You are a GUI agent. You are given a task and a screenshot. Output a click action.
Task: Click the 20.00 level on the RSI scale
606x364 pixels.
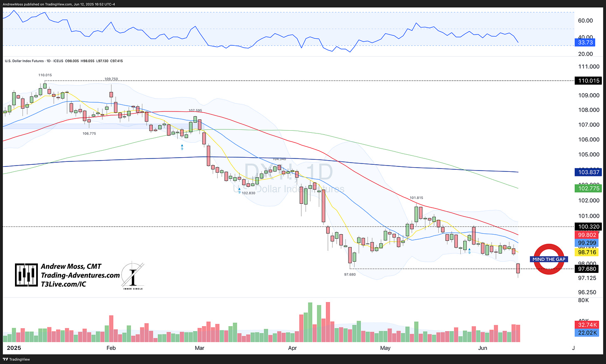point(585,54)
